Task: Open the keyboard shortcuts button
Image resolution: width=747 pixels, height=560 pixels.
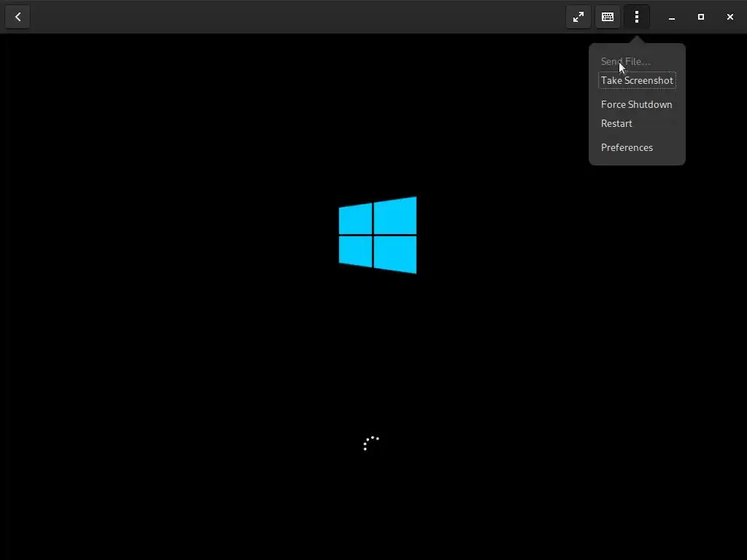Action: pos(608,17)
